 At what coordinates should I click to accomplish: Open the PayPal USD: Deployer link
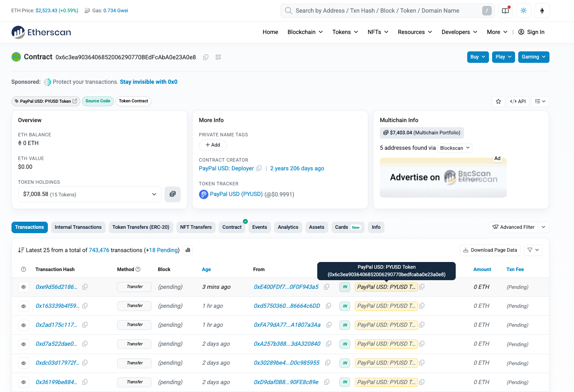coord(226,168)
